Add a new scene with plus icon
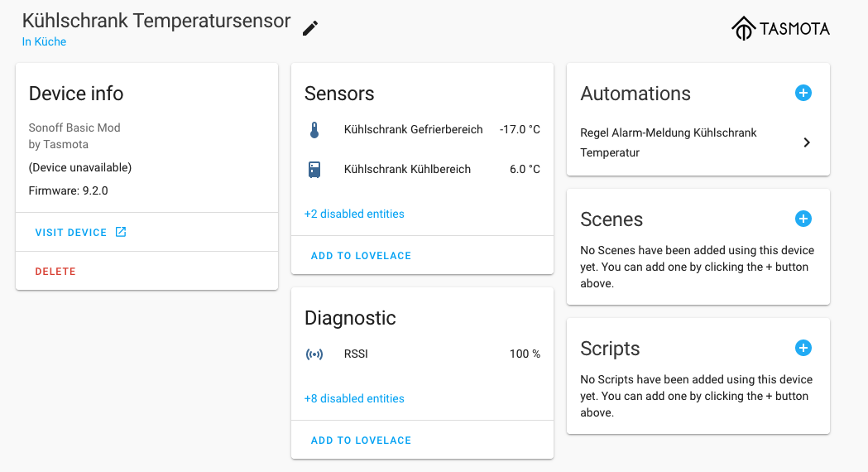Screen dimensions: 868x472 [x=803, y=219]
